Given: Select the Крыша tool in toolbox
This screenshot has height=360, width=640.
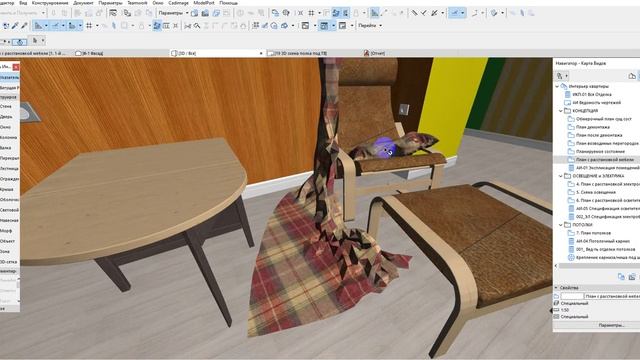Looking at the screenshot, I should click(7, 189).
